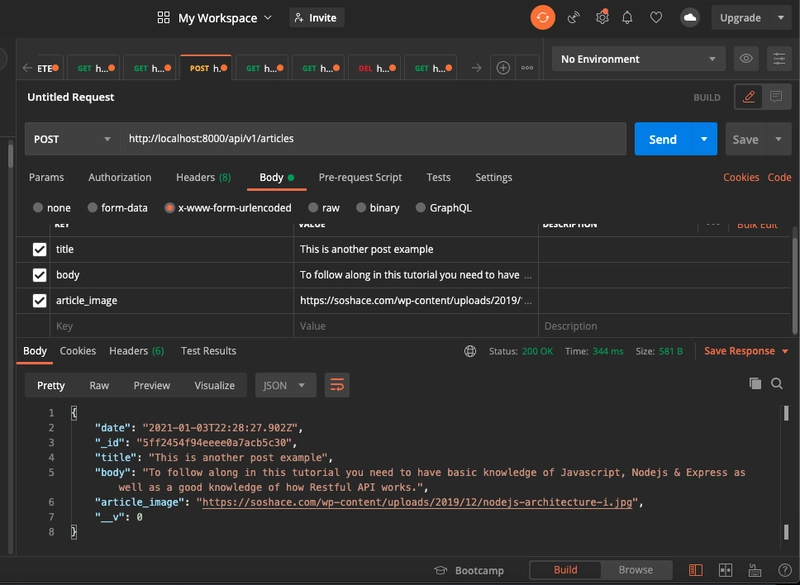Switch to the DEL request tab
This screenshot has height=585, width=800.
pos(376,68)
